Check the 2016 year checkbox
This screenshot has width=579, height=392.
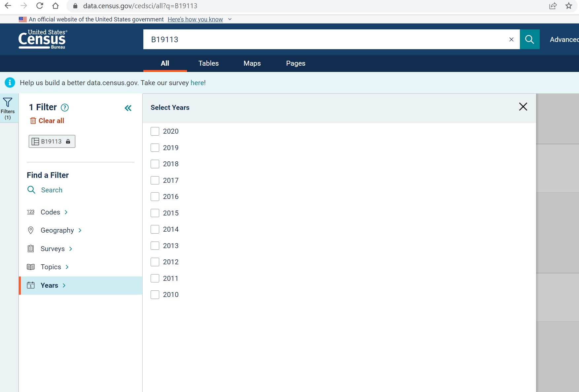pyautogui.click(x=155, y=197)
